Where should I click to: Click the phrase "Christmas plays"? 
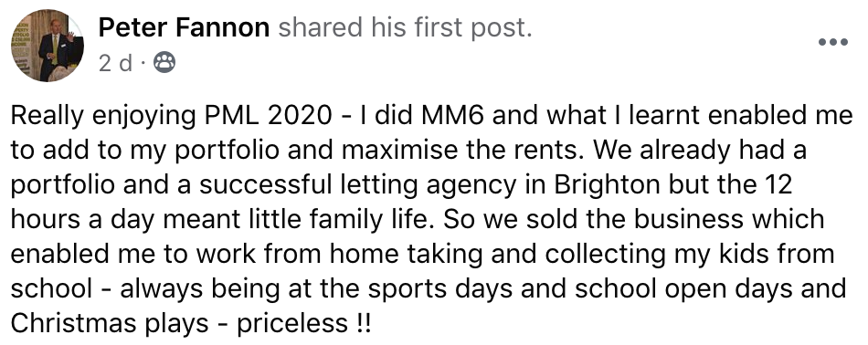pos(109,324)
